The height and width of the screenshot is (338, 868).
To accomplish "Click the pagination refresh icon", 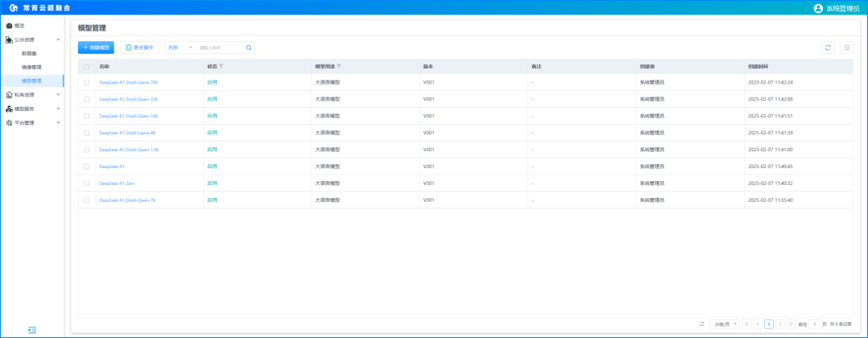I will [702, 324].
